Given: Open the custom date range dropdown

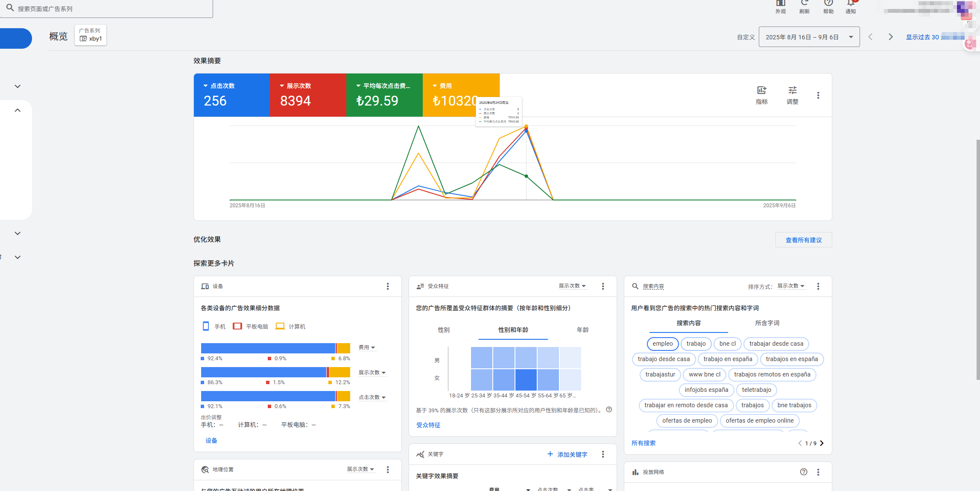Looking at the screenshot, I should (x=809, y=37).
